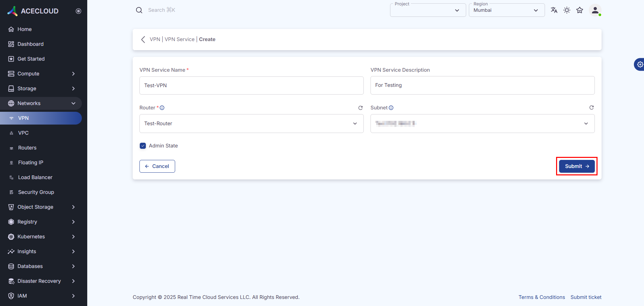Click the language translation icon
The width and height of the screenshot is (644, 306).
pyautogui.click(x=554, y=10)
